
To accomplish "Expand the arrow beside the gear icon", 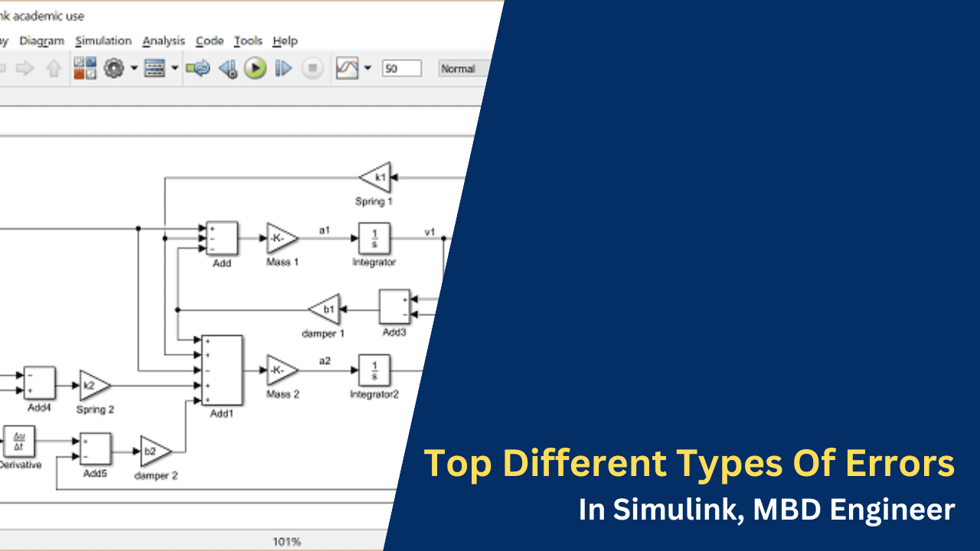I will (x=133, y=68).
